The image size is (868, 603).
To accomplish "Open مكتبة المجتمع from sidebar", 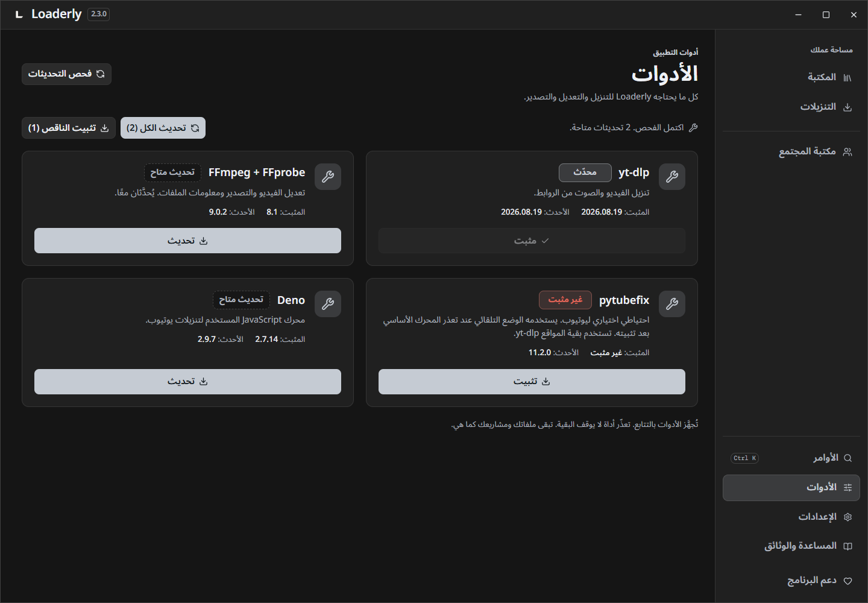I will (791, 152).
